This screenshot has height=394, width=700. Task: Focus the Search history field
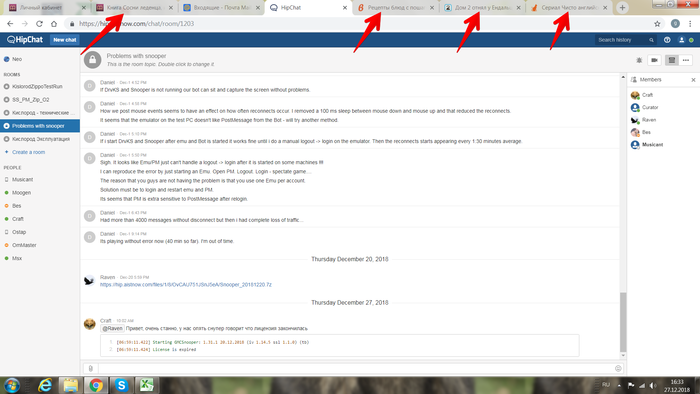pos(622,40)
